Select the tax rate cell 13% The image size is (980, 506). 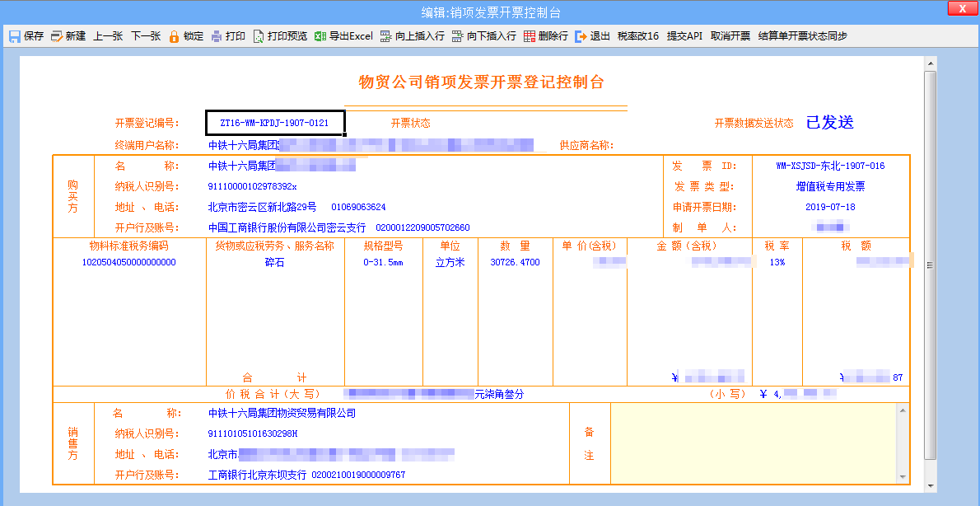777,262
